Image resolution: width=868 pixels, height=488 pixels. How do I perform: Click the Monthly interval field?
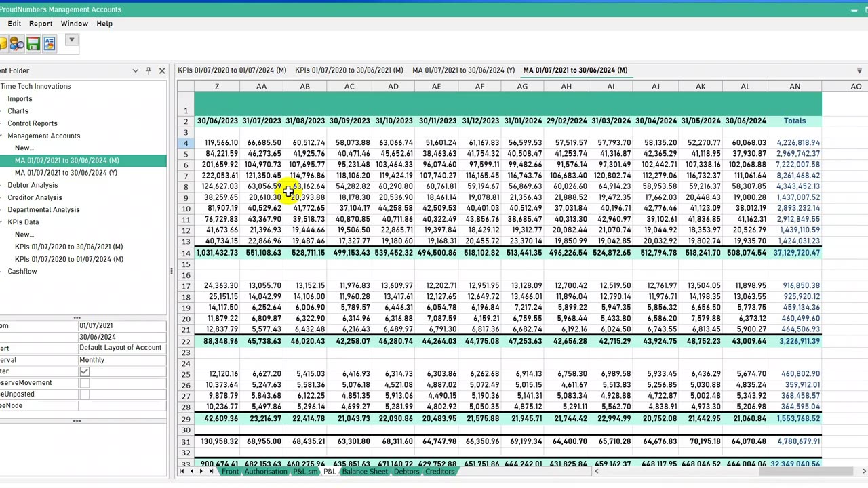pos(122,360)
